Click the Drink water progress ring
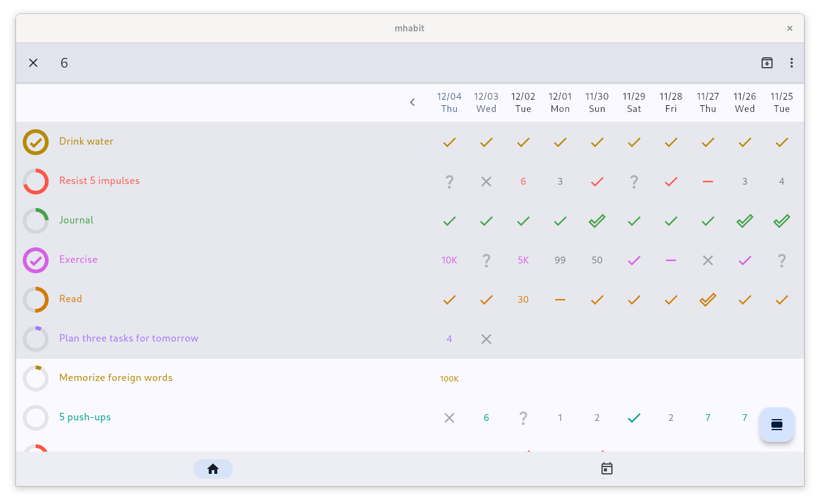 tap(36, 142)
